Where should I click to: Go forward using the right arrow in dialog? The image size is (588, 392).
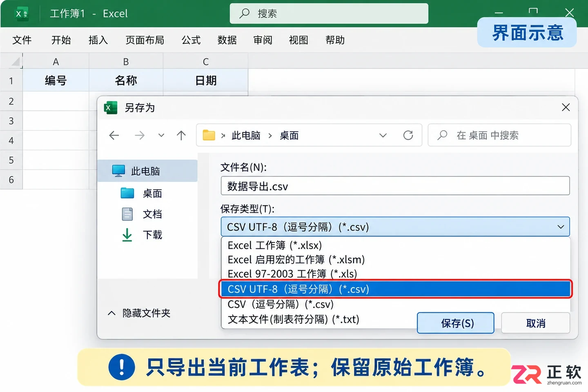[x=140, y=136]
